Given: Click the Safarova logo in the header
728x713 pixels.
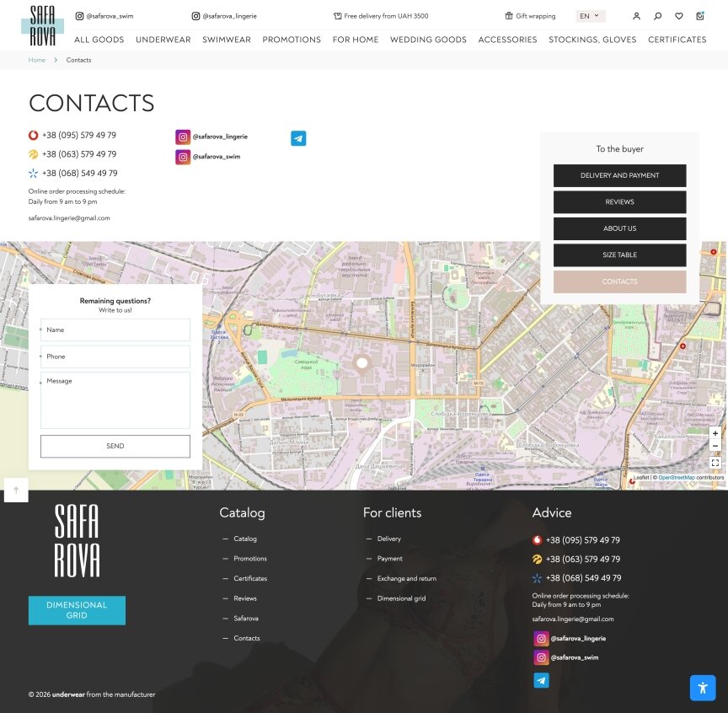Looking at the screenshot, I should (43, 25).
